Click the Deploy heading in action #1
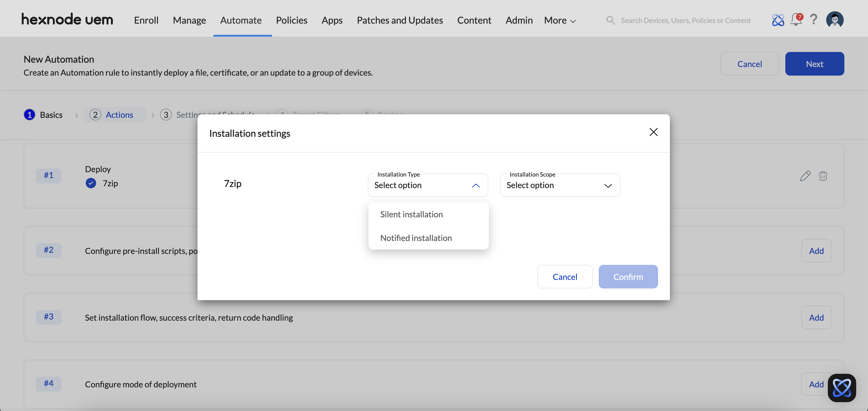The image size is (868, 411). click(x=98, y=169)
